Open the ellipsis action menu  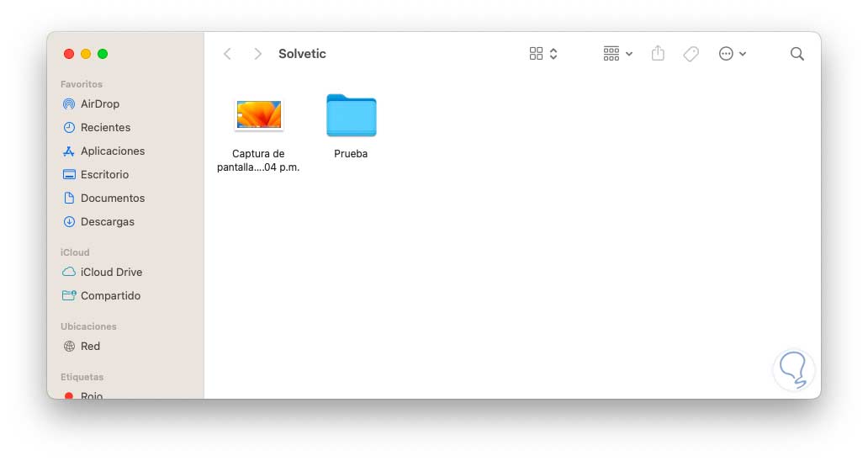coord(726,54)
